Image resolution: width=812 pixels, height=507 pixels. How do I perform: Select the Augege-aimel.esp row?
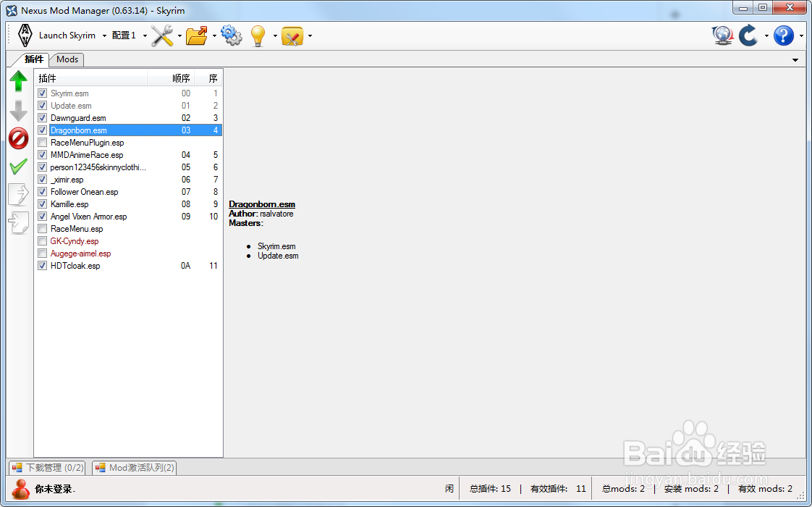click(128, 253)
